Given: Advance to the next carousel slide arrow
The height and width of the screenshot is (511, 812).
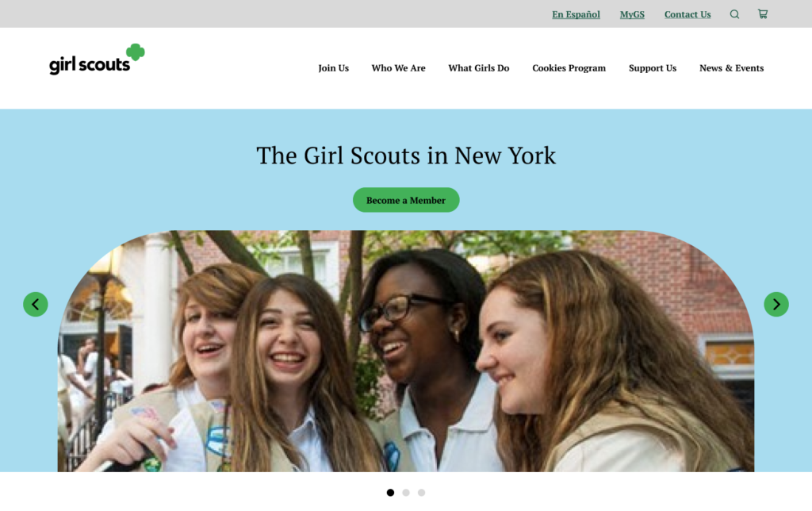Looking at the screenshot, I should (x=776, y=304).
